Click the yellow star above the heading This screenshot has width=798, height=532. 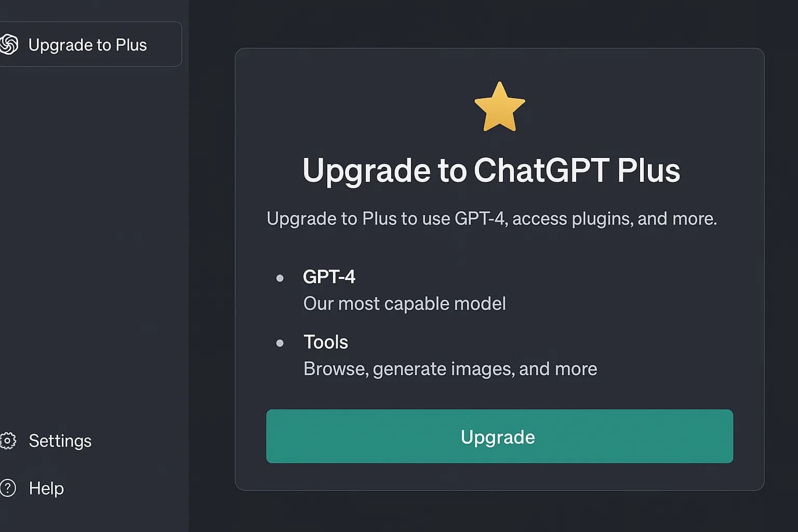click(499, 108)
